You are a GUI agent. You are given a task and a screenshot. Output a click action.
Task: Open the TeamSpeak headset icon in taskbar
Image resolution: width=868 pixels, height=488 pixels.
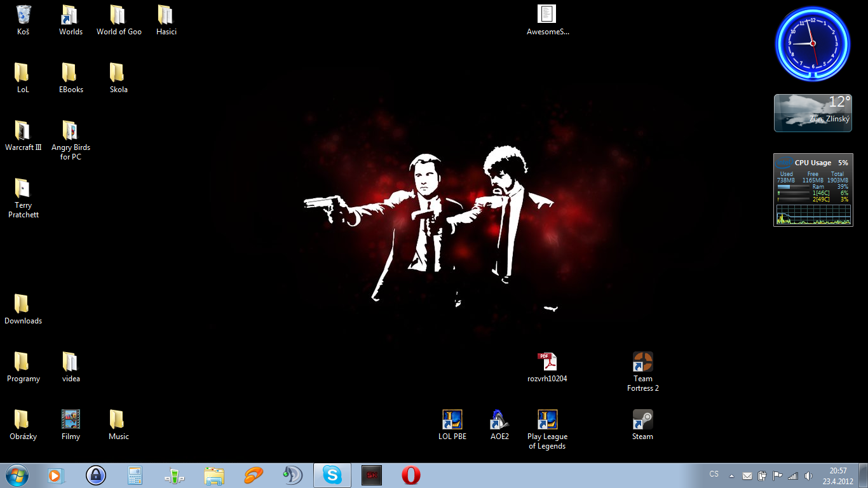pos(292,475)
